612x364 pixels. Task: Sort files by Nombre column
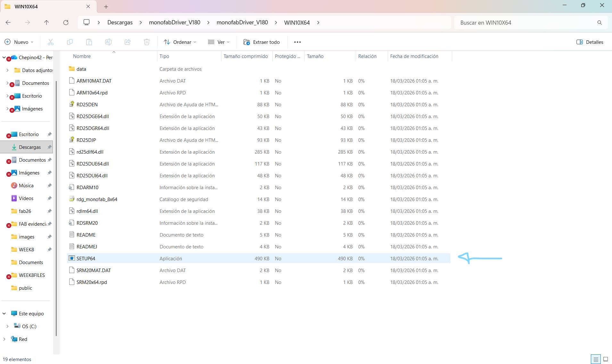point(82,56)
